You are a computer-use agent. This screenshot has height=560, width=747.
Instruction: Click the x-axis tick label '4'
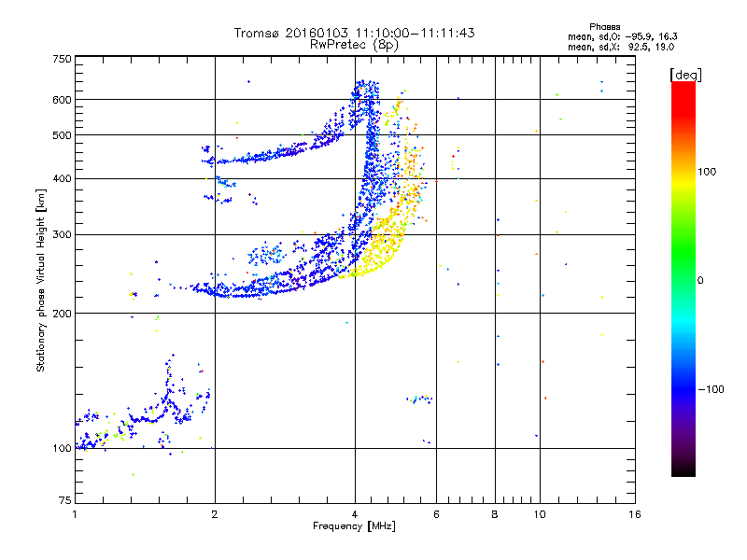pos(355,514)
